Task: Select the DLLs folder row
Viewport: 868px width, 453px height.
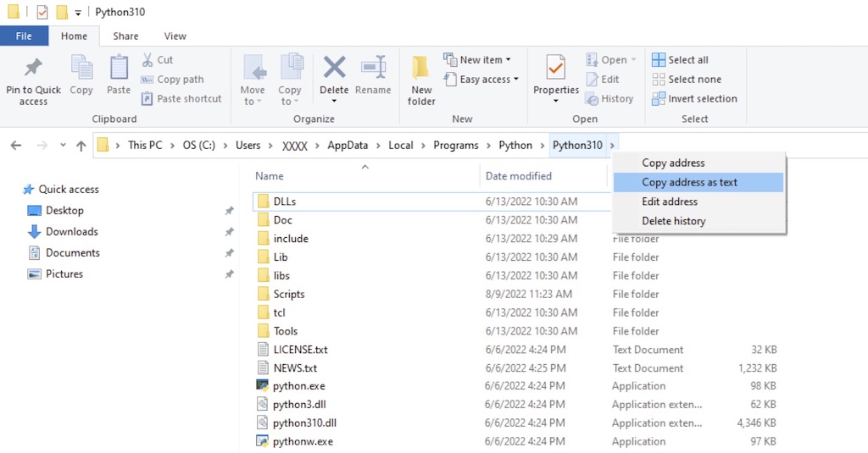Action: (431, 202)
